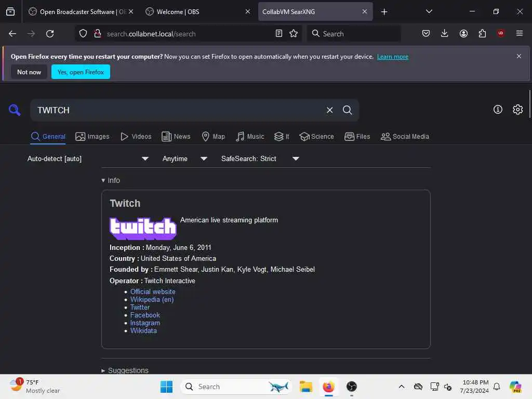This screenshot has width=532, height=399.
Task: Follow the Learn more link
Action: (393, 57)
